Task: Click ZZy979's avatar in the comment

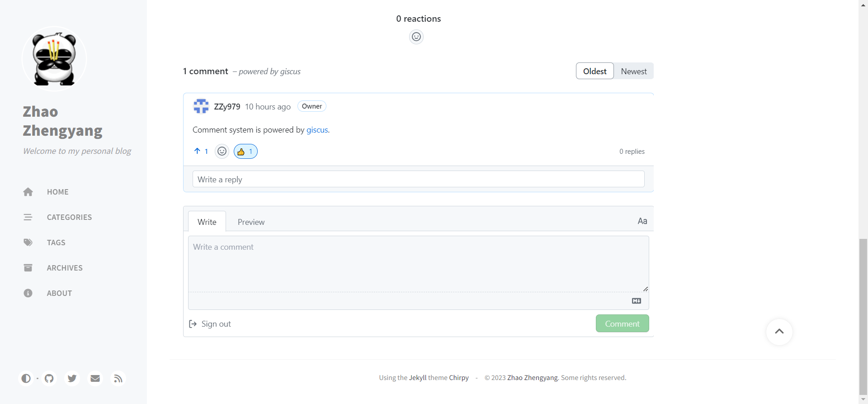Action: tap(201, 106)
